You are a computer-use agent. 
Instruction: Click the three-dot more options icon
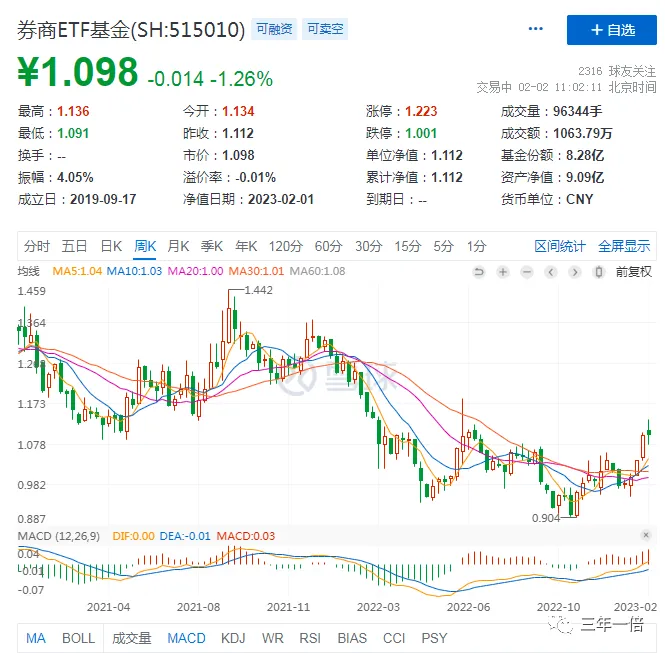535,29
